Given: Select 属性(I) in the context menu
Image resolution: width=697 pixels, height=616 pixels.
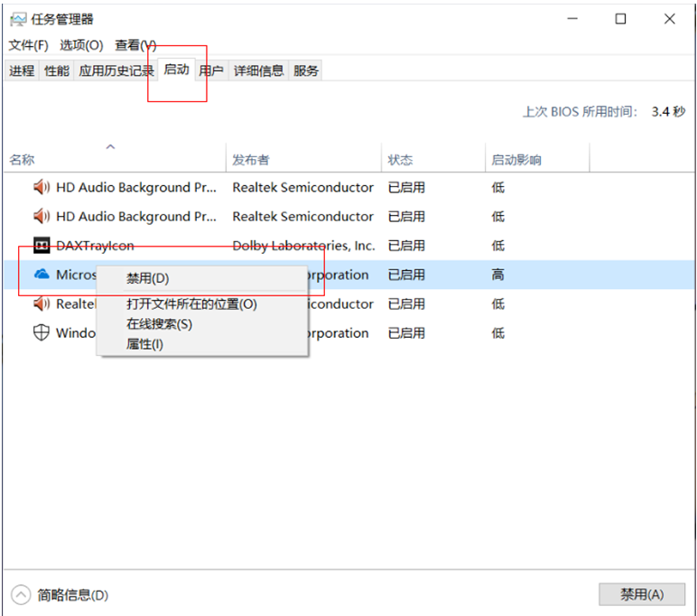Looking at the screenshot, I should coord(144,344).
